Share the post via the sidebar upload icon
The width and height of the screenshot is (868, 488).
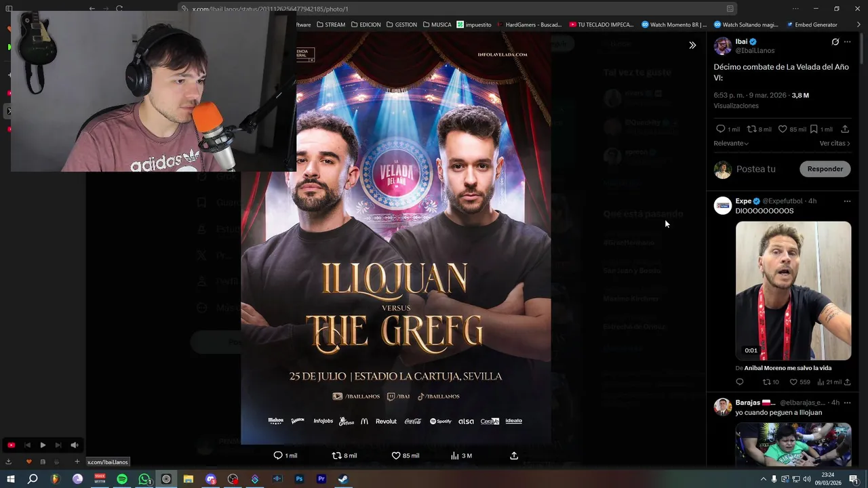point(845,129)
